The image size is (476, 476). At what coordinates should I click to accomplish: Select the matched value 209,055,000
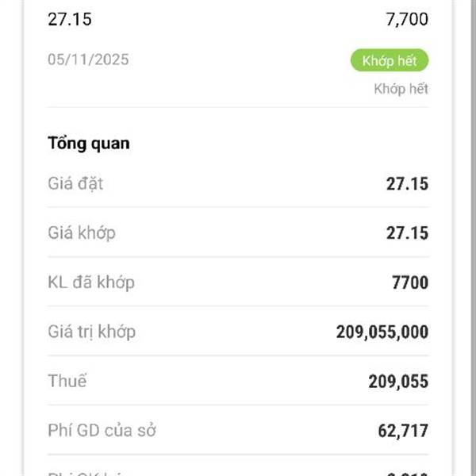(x=382, y=332)
